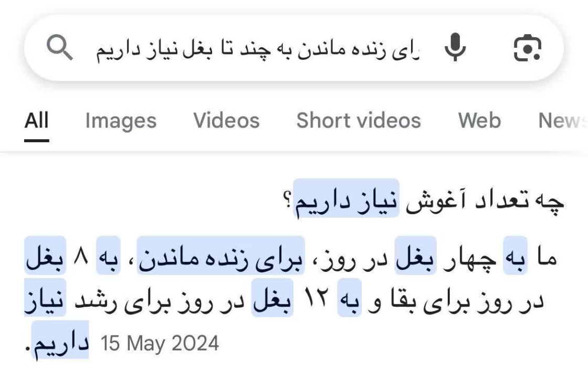Select the Short videos tab

point(359,121)
